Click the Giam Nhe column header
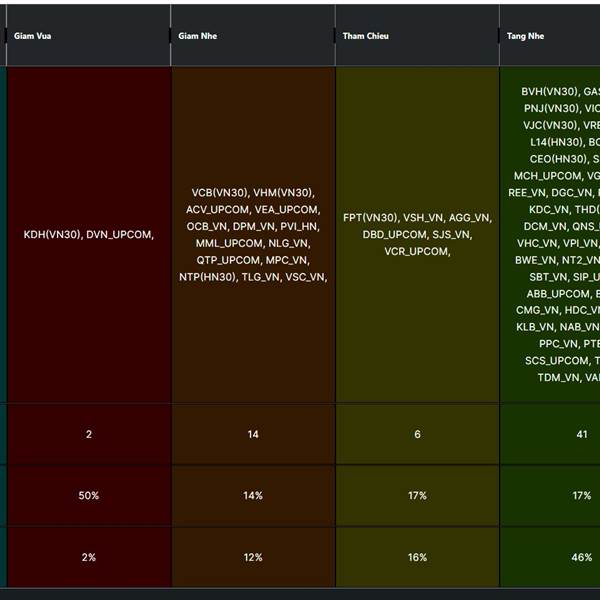The width and height of the screenshot is (600, 600). pos(253,36)
